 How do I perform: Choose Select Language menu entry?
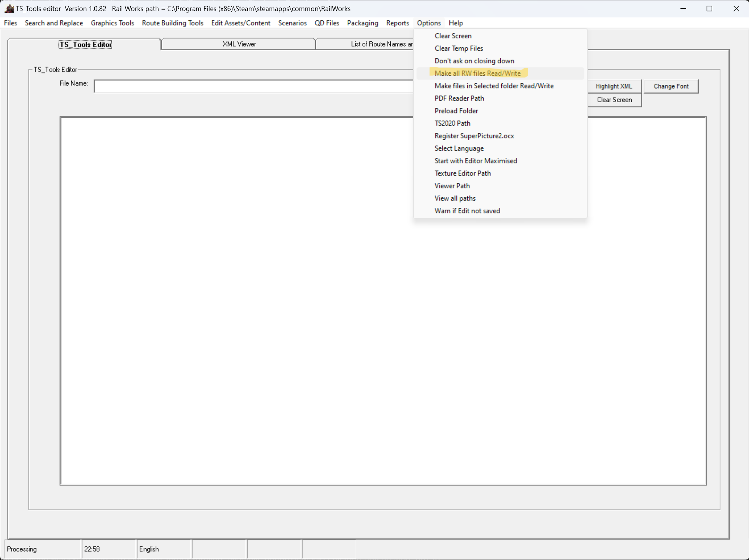[x=459, y=148]
